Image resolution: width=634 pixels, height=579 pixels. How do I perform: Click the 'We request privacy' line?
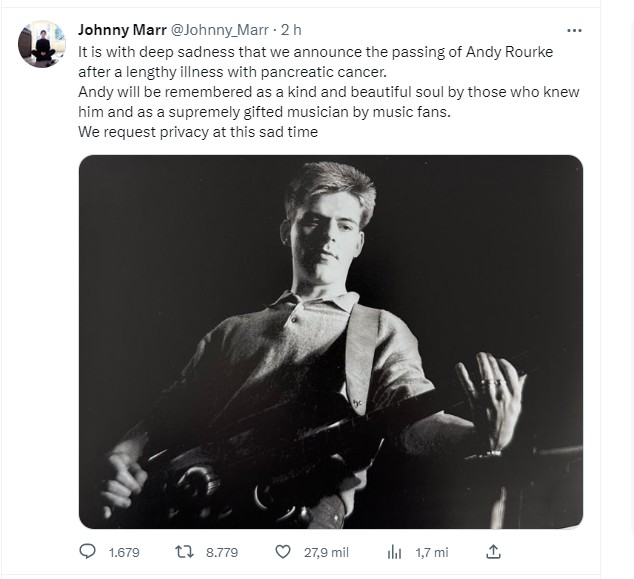tap(198, 132)
